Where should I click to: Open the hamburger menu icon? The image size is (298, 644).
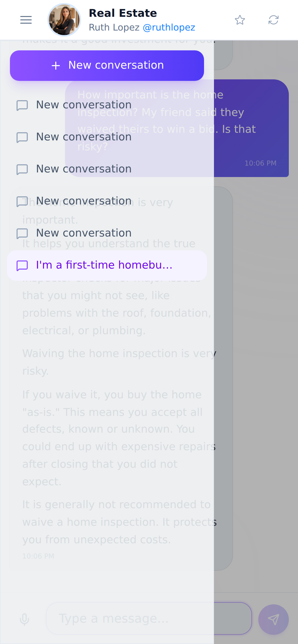point(26,20)
